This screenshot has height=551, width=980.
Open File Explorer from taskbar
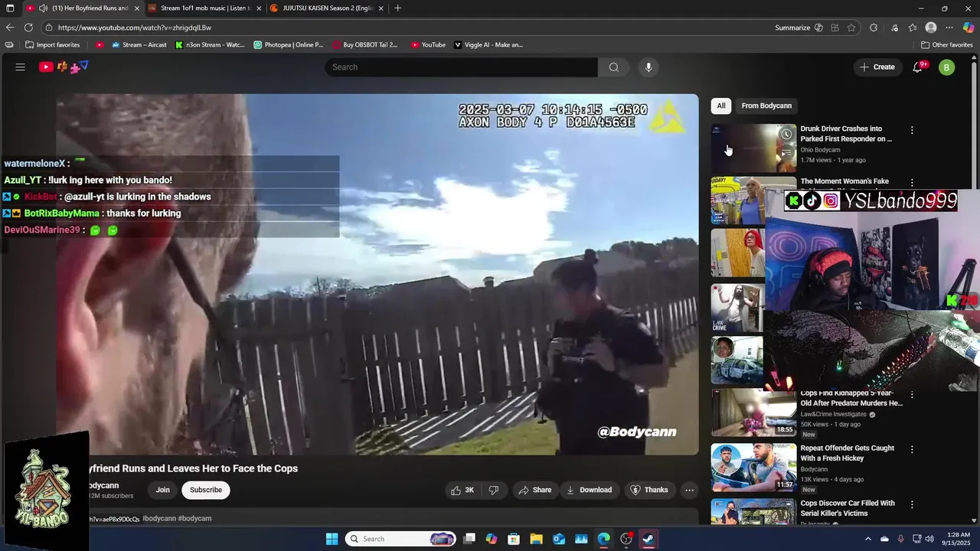pos(537,539)
